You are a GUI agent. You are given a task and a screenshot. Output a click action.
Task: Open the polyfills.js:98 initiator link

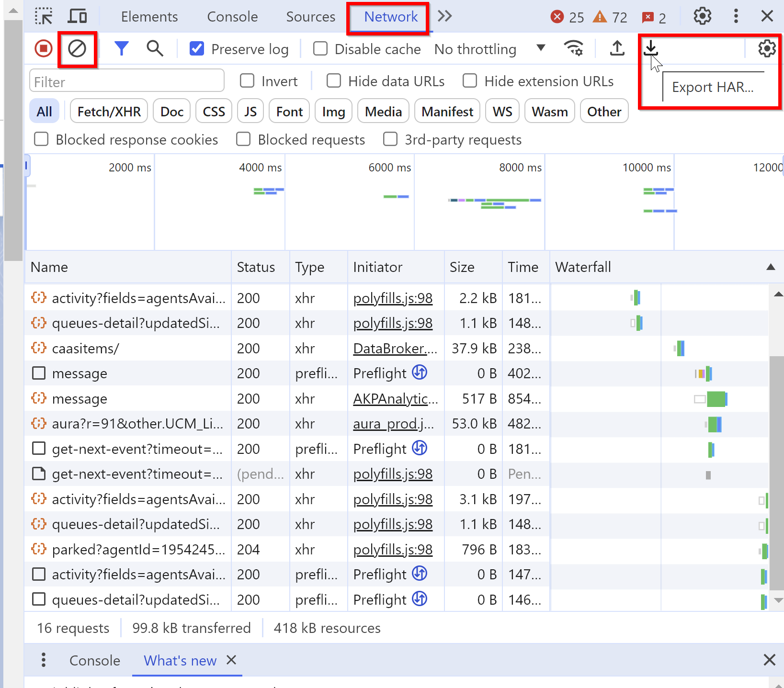coord(393,298)
